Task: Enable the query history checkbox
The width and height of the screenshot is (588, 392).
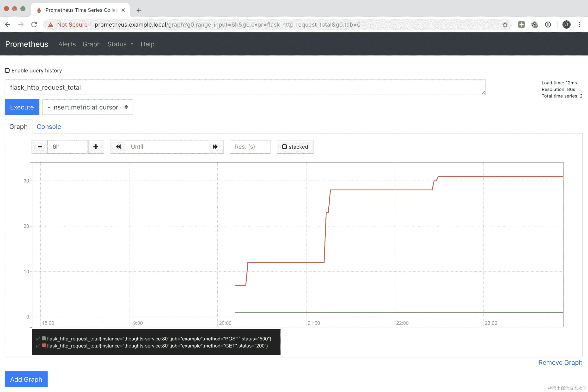Action: tap(7, 71)
